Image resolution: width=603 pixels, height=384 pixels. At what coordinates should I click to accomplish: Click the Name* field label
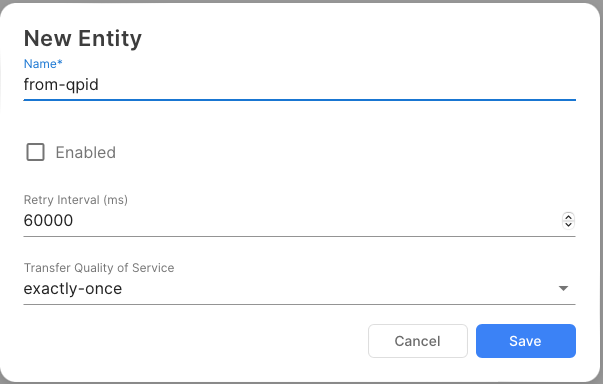point(43,64)
